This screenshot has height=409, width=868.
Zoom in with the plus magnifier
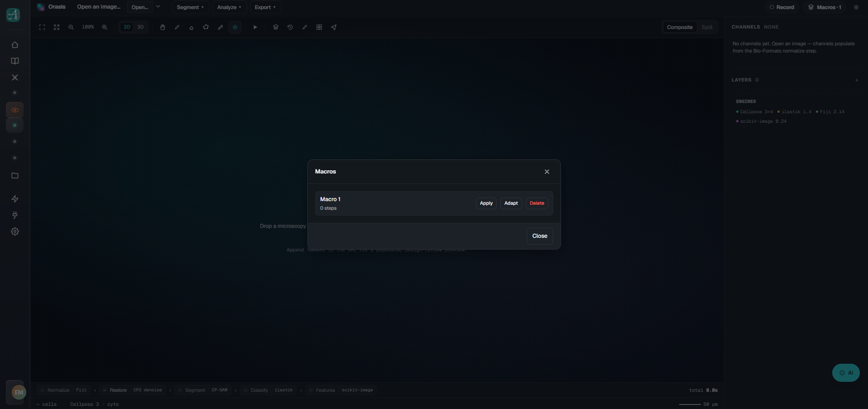[x=105, y=27]
